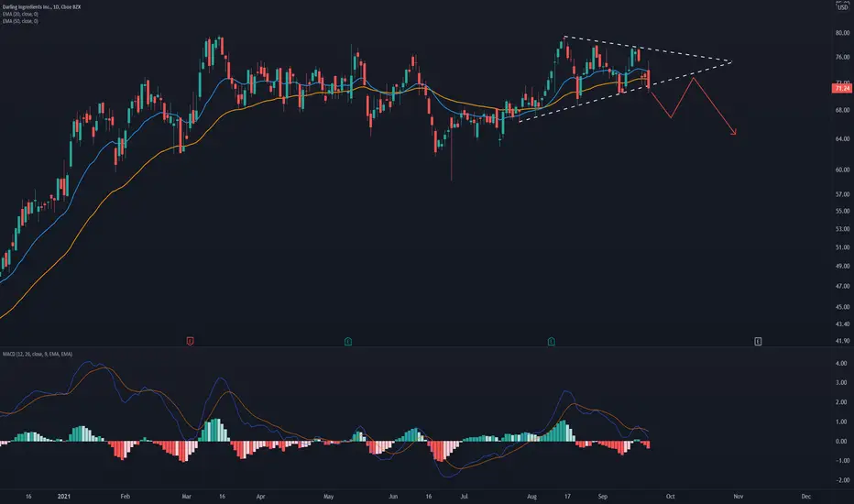Image resolution: width=854 pixels, height=504 pixels.
Task: Click the MACD axis value -2.00
Action: tap(841, 480)
